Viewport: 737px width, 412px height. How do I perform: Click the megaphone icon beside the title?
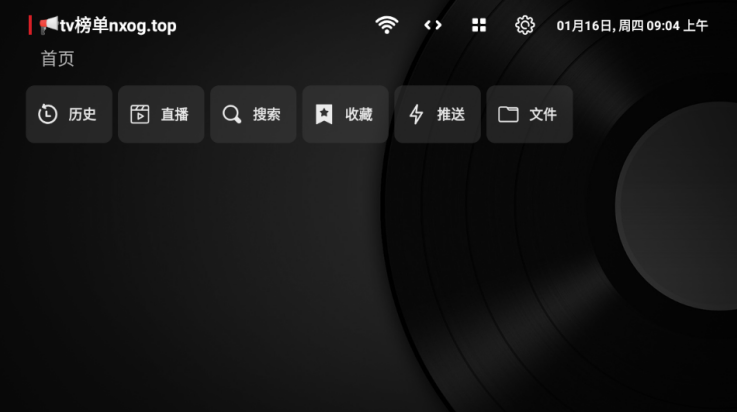pos(49,25)
